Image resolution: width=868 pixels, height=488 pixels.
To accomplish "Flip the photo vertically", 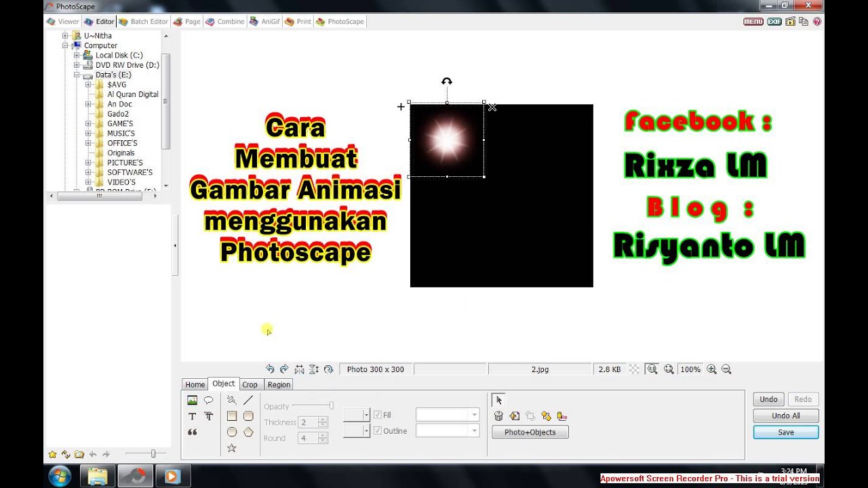I will point(314,369).
